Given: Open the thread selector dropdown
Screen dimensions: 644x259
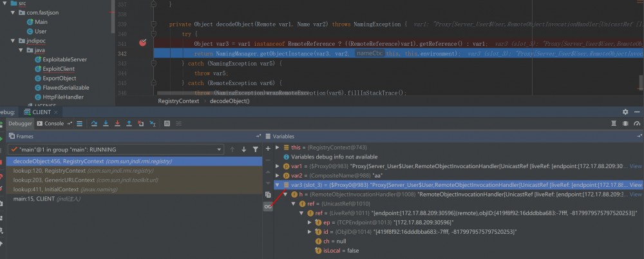Looking at the screenshot, I should click(x=219, y=149).
